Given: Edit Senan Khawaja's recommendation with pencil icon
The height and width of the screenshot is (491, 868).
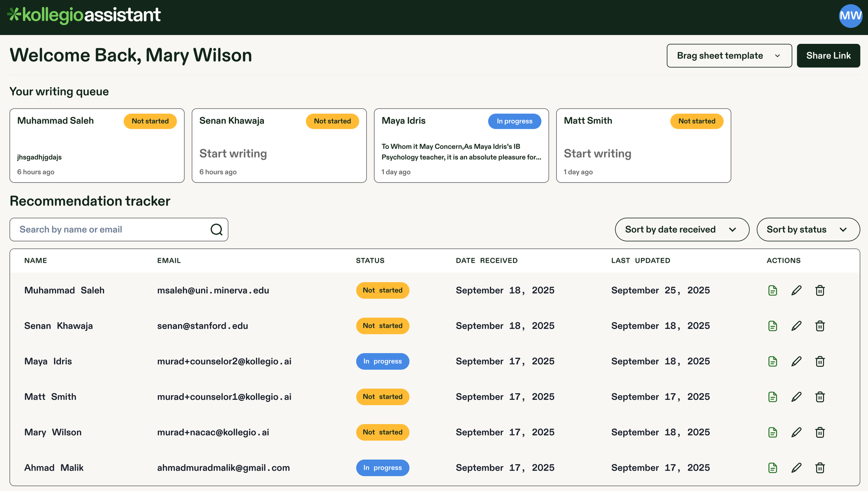Looking at the screenshot, I should click(x=796, y=326).
